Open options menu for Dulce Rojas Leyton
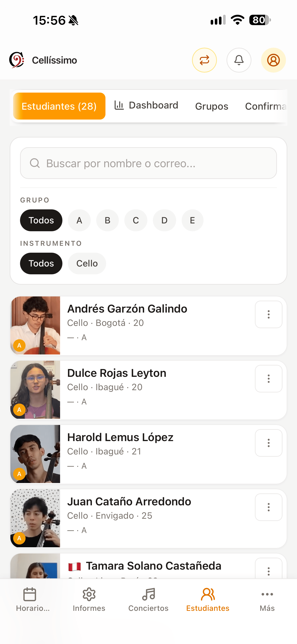 268,378
